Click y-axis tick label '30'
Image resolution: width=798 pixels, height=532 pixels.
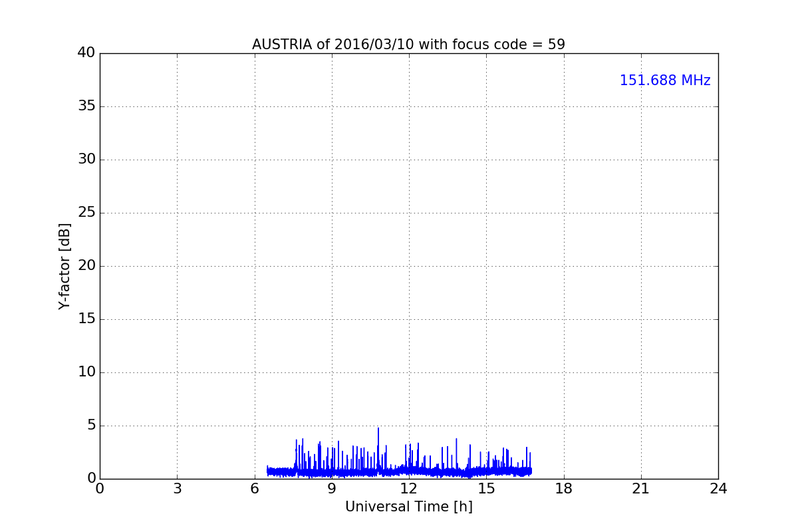point(86,160)
